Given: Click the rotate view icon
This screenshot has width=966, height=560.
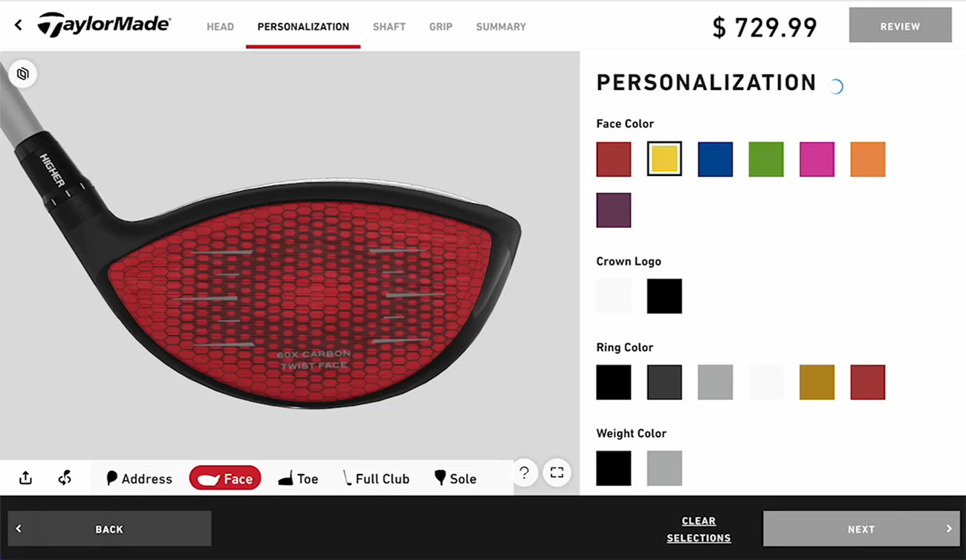Looking at the screenshot, I should coord(65,478).
